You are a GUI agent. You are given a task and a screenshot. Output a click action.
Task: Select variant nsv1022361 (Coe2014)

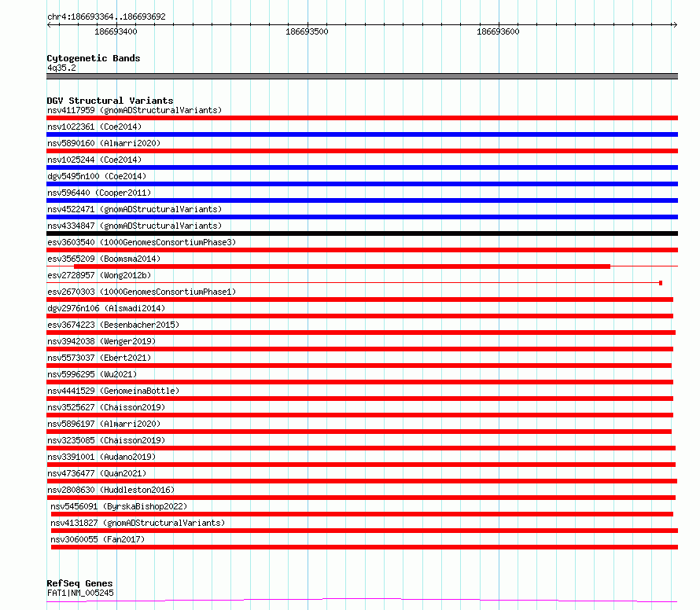tap(94, 127)
